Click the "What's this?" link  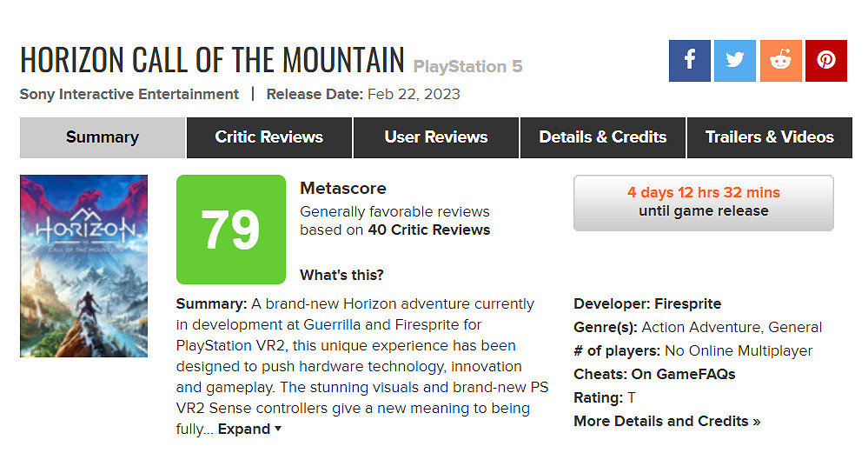click(341, 276)
